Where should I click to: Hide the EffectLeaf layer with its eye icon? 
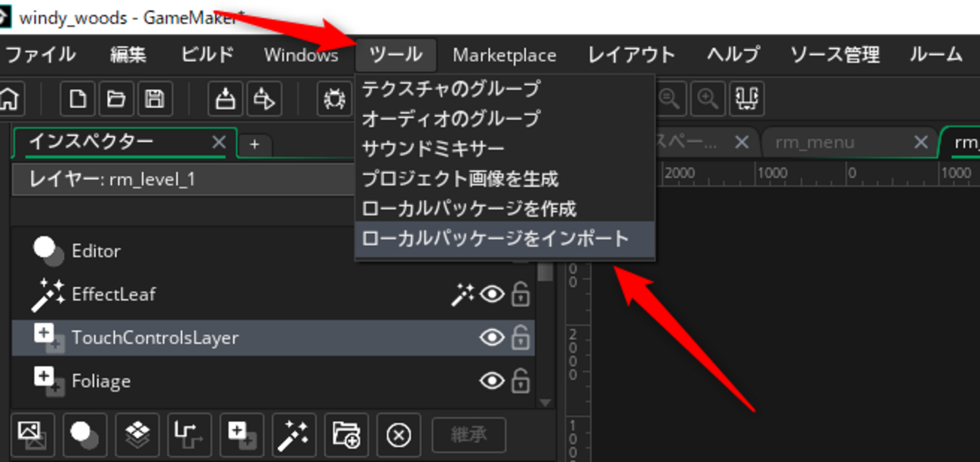pos(492,294)
